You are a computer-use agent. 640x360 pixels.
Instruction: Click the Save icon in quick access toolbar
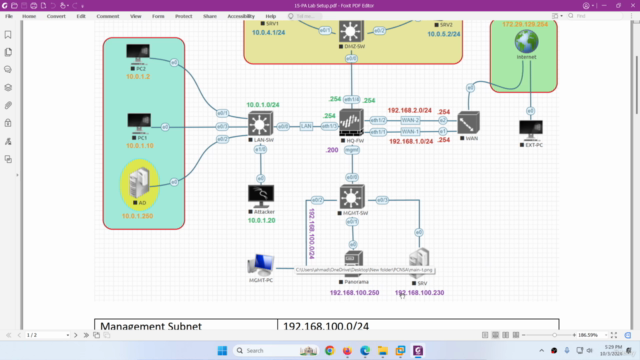click(x=24, y=6)
